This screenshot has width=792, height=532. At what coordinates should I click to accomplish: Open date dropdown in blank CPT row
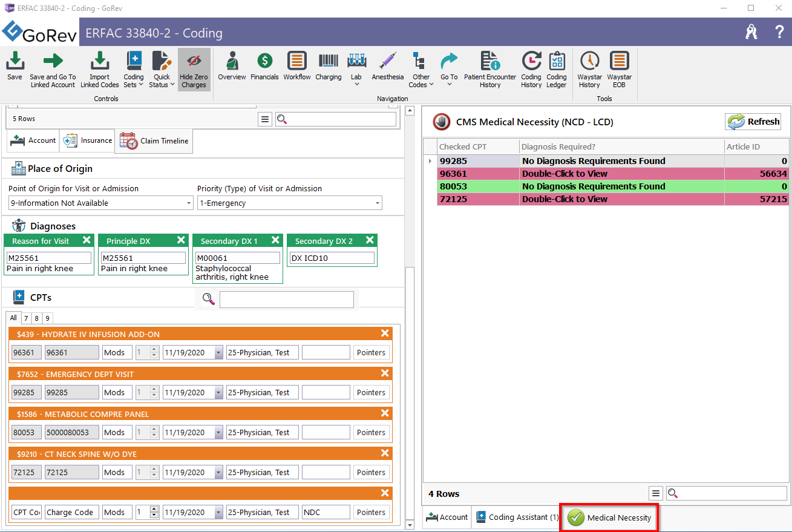click(218, 513)
